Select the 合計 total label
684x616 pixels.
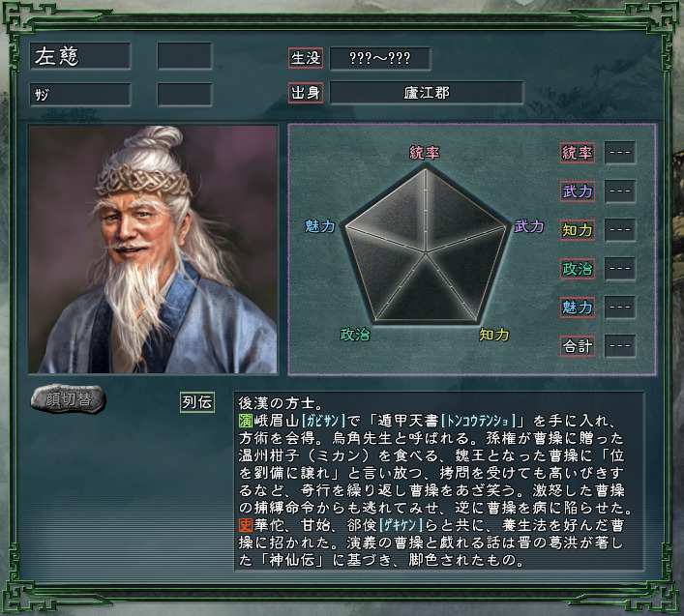(x=578, y=346)
